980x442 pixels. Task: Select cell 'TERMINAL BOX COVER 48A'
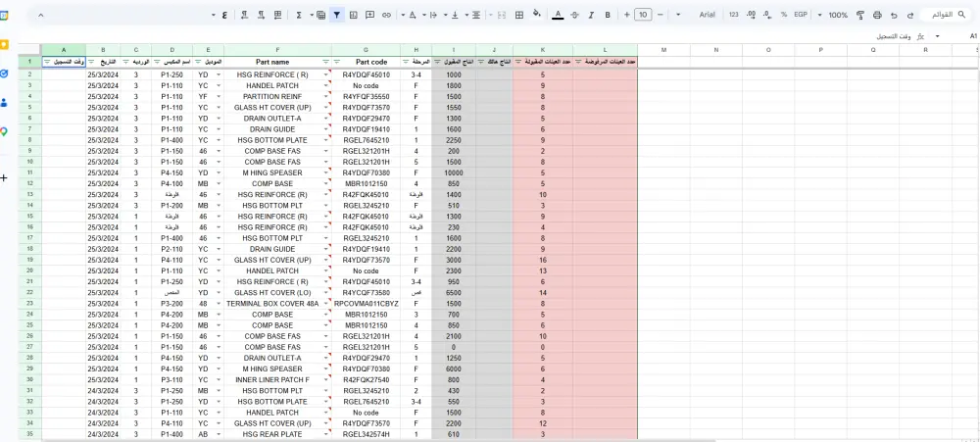click(277, 303)
